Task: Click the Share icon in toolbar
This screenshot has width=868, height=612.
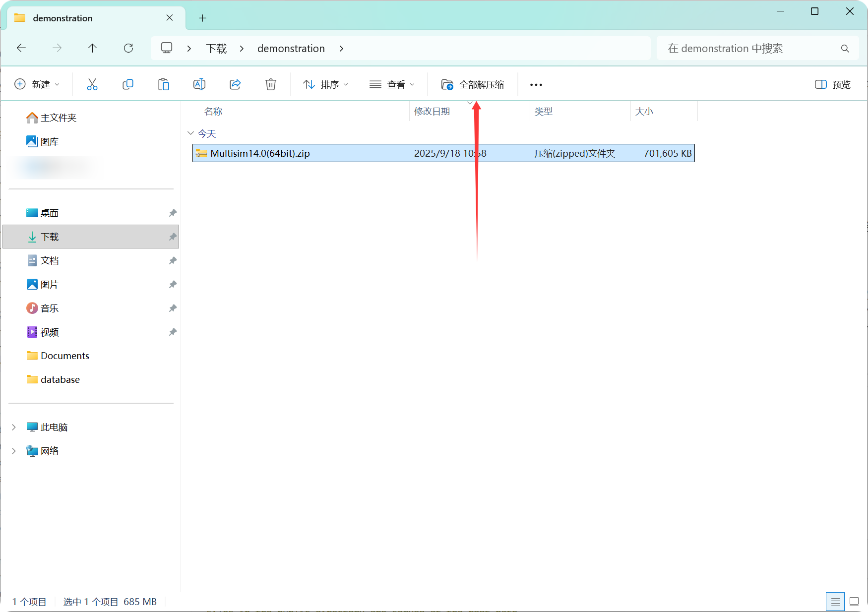Action: click(x=235, y=84)
